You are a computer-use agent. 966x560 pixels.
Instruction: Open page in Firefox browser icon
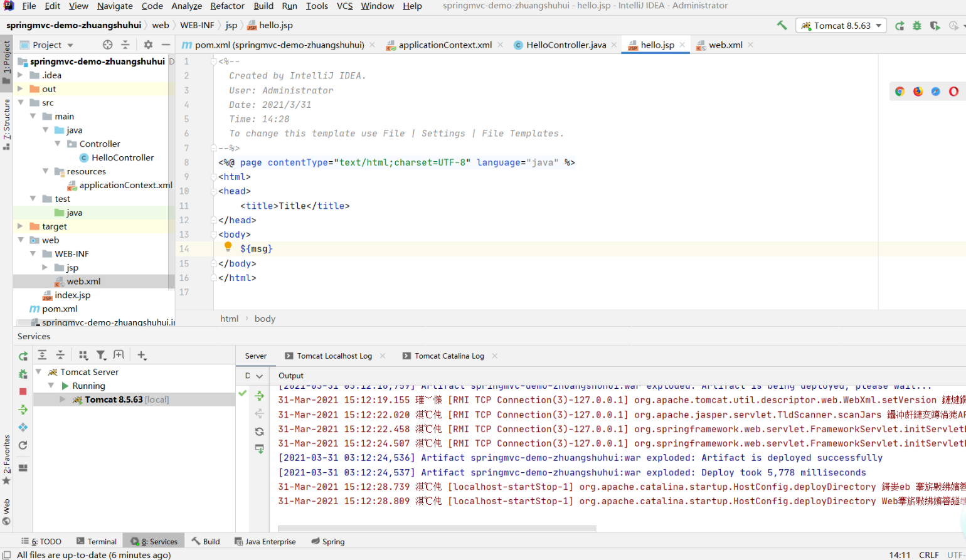pos(918,92)
